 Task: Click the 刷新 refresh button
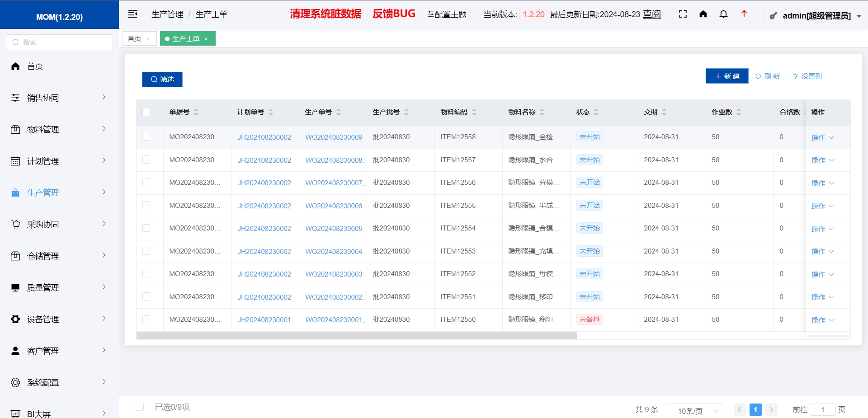pyautogui.click(x=768, y=76)
